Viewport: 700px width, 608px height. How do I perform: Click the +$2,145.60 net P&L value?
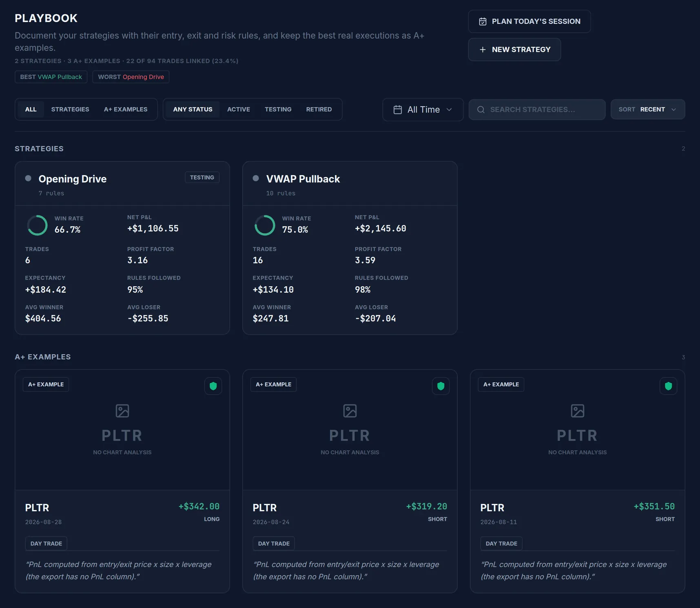point(381,229)
